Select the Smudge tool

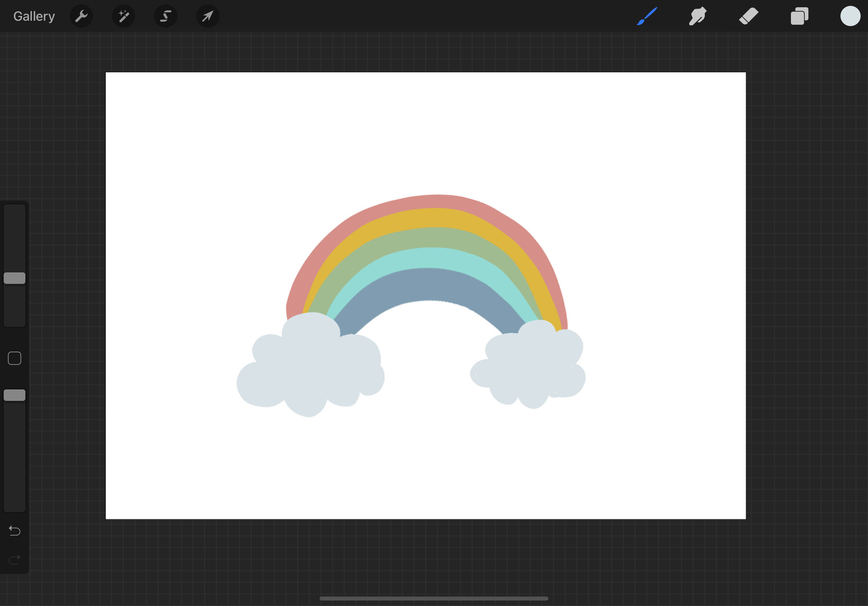coord(698,16)
